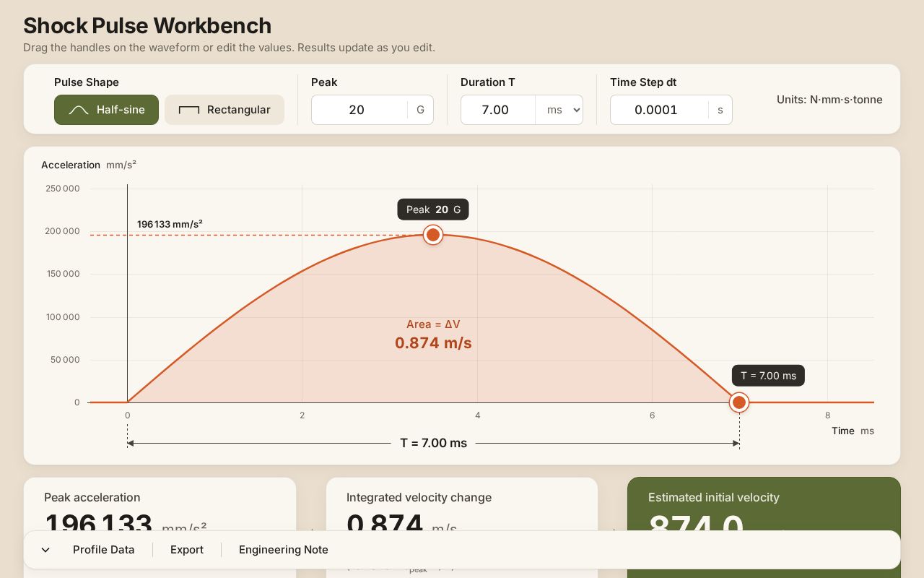924x578 pixels.
Task: Click the 150 000 y-axis tick label
Action: pos(62,274)
